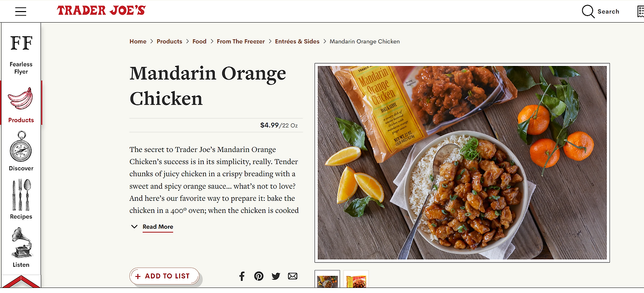Share product on Pinterest
Screen dimensions: 644x293
259,276
